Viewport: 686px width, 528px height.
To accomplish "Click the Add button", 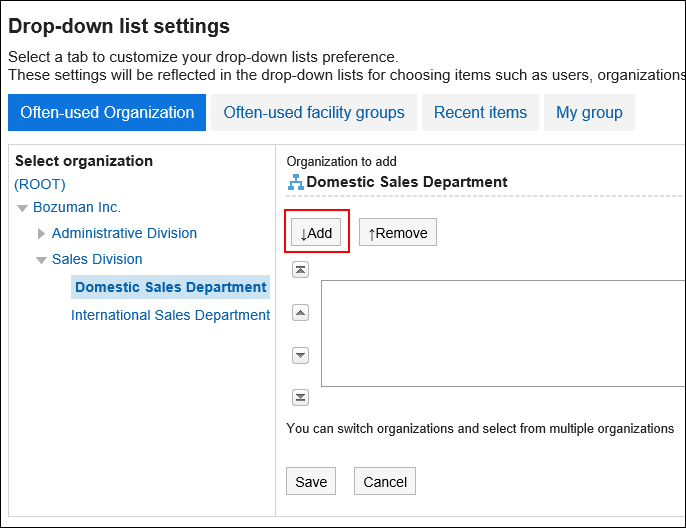I will [316, 232].
